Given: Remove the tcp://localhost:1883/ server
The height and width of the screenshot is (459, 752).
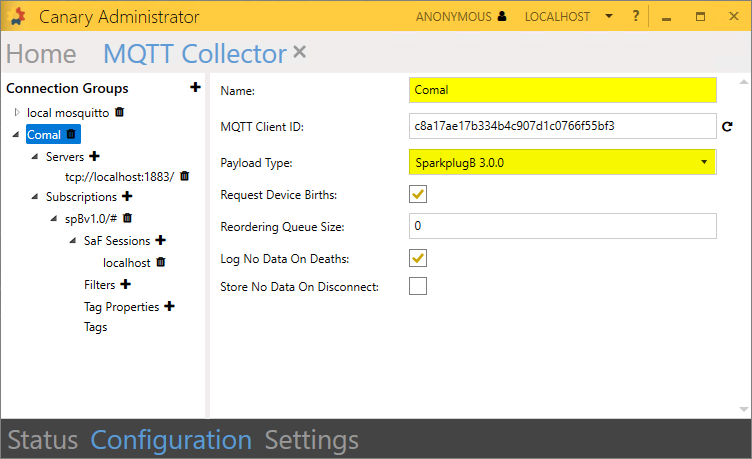Looking at the screenshot, I should [x=184, y=176].
